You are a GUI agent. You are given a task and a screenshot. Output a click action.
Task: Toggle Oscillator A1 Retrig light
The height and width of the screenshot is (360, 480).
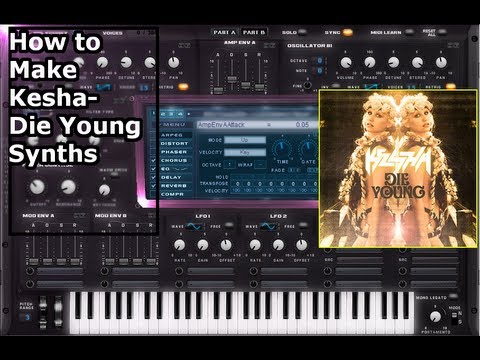183,87
